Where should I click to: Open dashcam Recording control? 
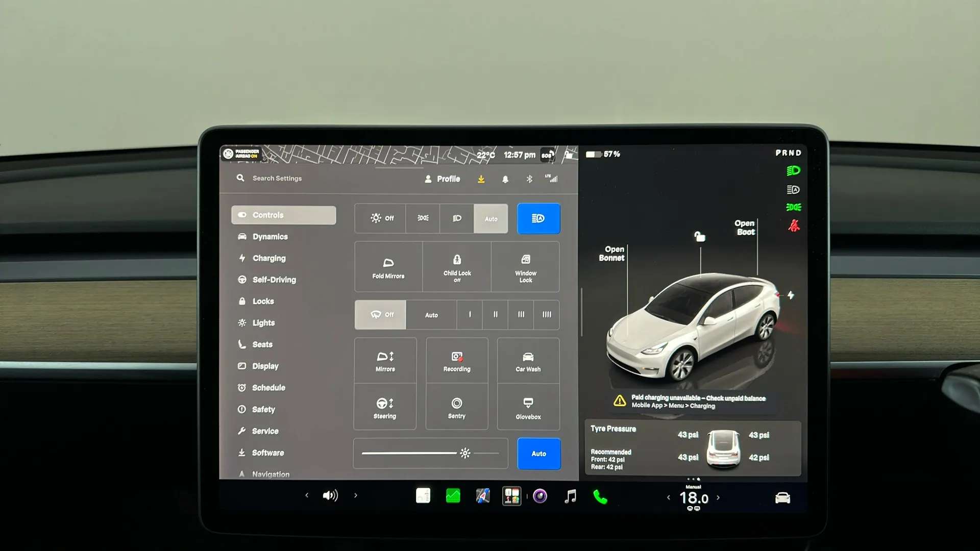click(457, 361)
